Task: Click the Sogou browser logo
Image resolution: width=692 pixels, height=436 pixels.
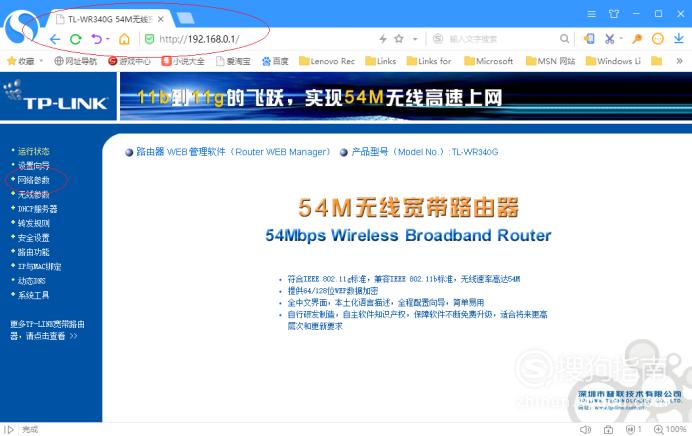Action: 20,26
